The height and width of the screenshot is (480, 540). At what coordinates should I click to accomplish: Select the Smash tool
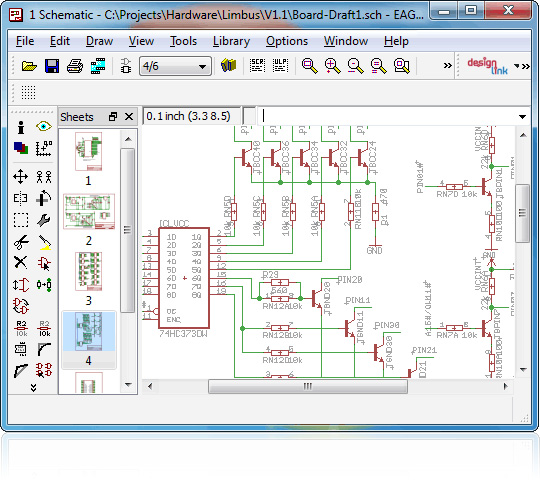click(x=21, y=349)
